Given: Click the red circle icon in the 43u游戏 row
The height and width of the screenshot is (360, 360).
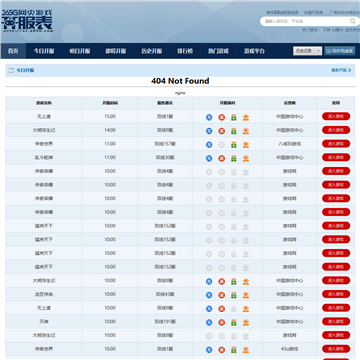Looking at the screenshot, I should (222, 350).
